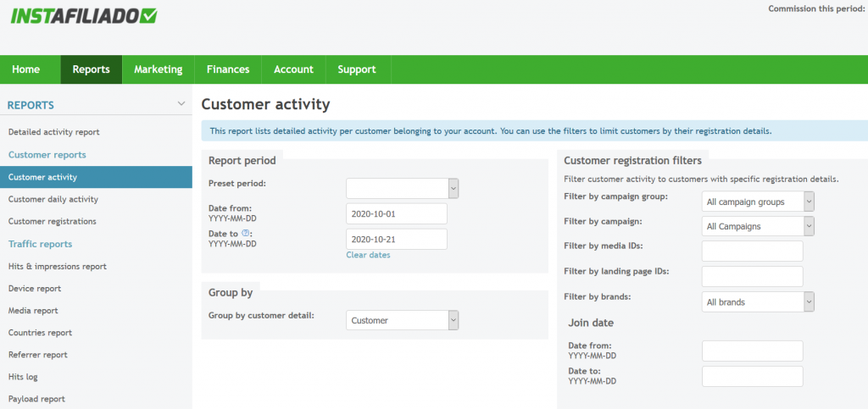This screenshot has width=868, height=409.
Task: Open the Hits & impressions report
Action: click(58, 267)
